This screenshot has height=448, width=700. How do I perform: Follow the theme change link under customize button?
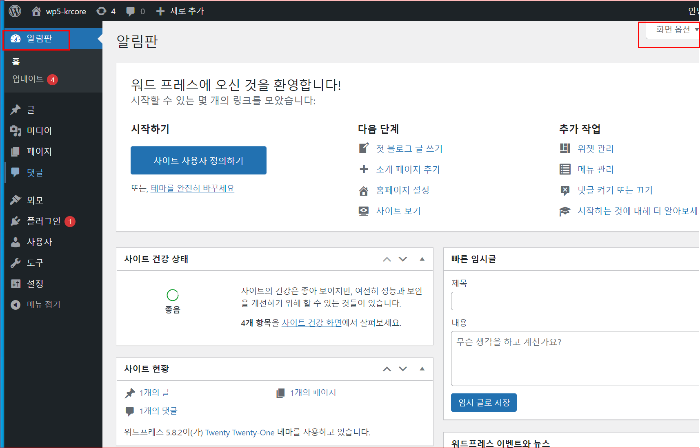tap(192, 188)
